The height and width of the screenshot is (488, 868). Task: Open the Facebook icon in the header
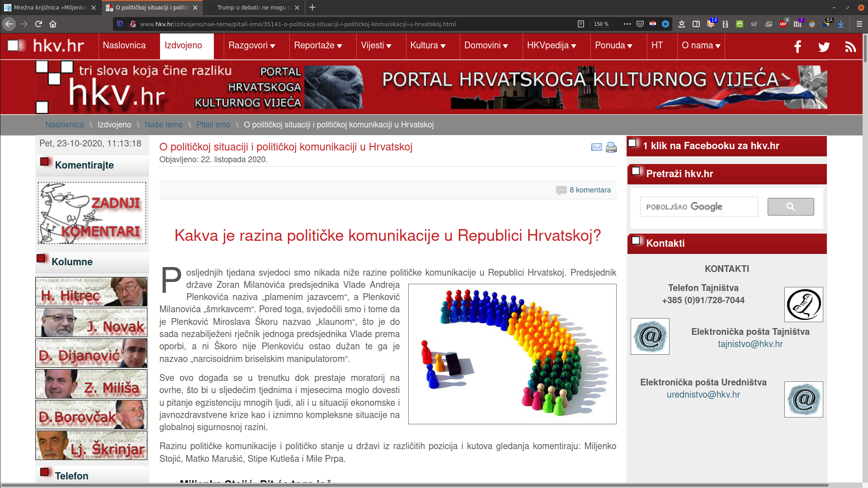[797, 47]
